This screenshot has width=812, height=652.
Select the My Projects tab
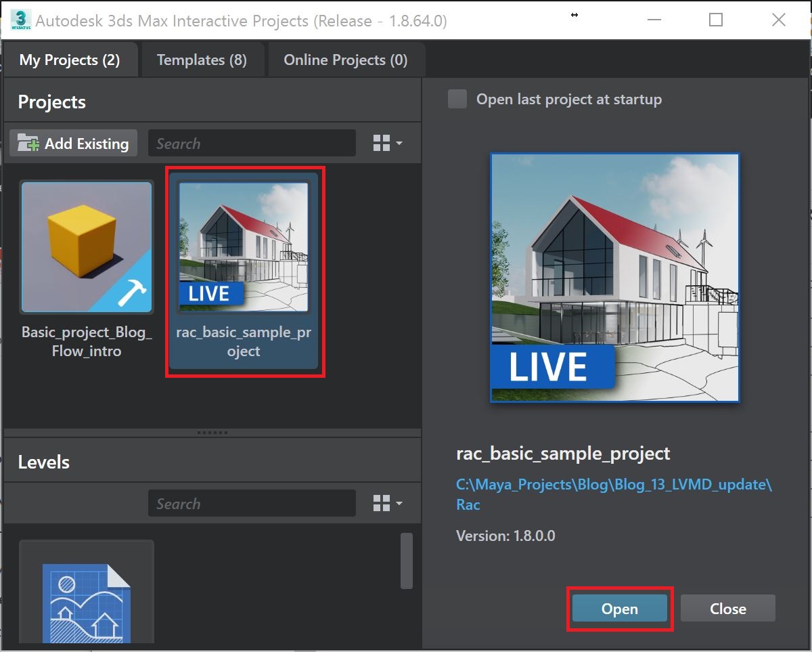(70, 59)
